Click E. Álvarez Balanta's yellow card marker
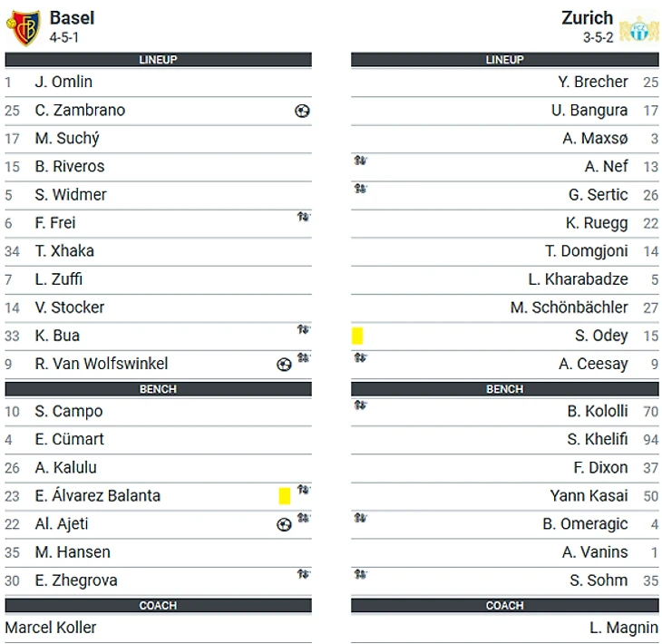The width and height of the screenshot is (662, 644). 285,495
